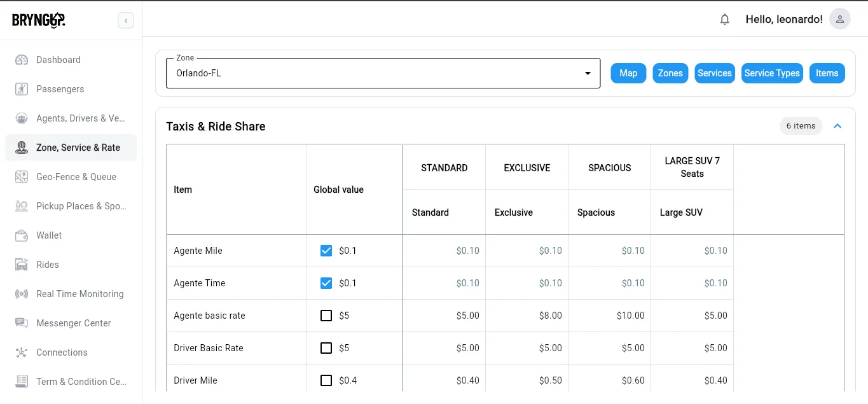Click the Passengers sidebar icon

(x=22, y=89)
